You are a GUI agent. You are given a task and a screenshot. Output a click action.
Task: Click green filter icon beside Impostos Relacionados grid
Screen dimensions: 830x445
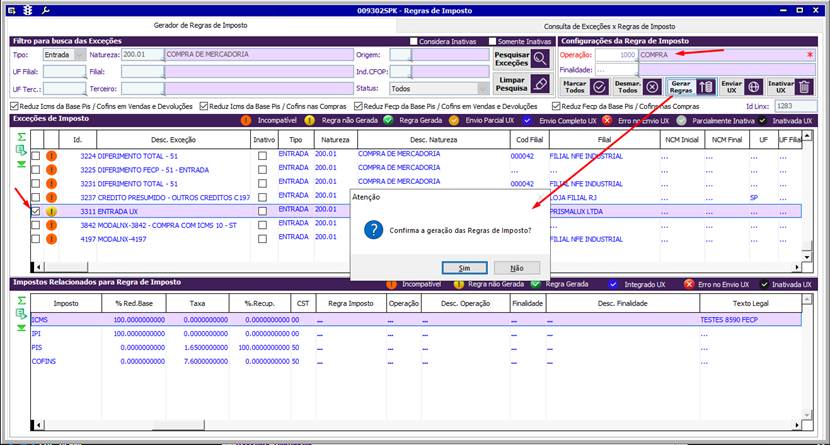point(21,328)
